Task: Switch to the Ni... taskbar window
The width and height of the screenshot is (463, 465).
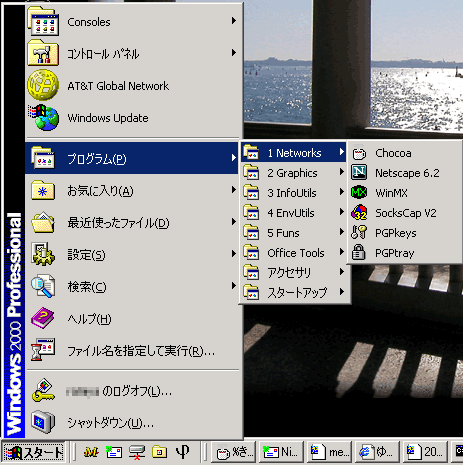Action: tap(280, 452)
